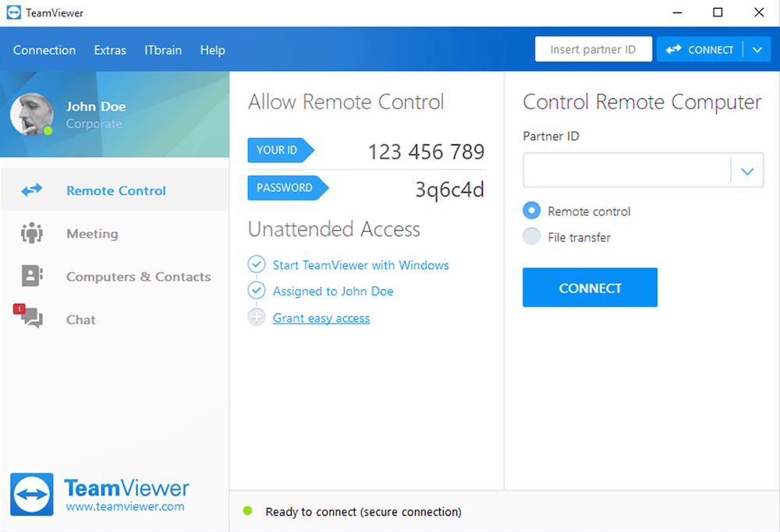This screenshot has height=532, width=780.
Task: Select the Computers & Contacts address book icon
Action: 32,276
